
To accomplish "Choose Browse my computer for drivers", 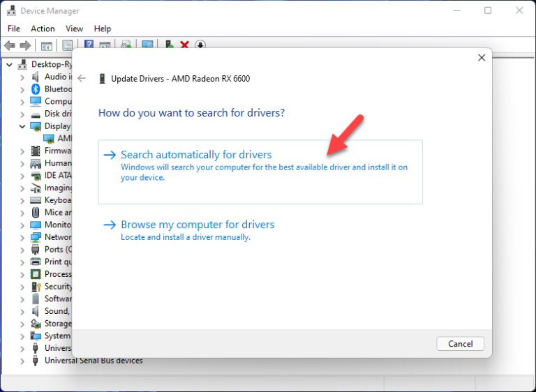I will (260, 230).
